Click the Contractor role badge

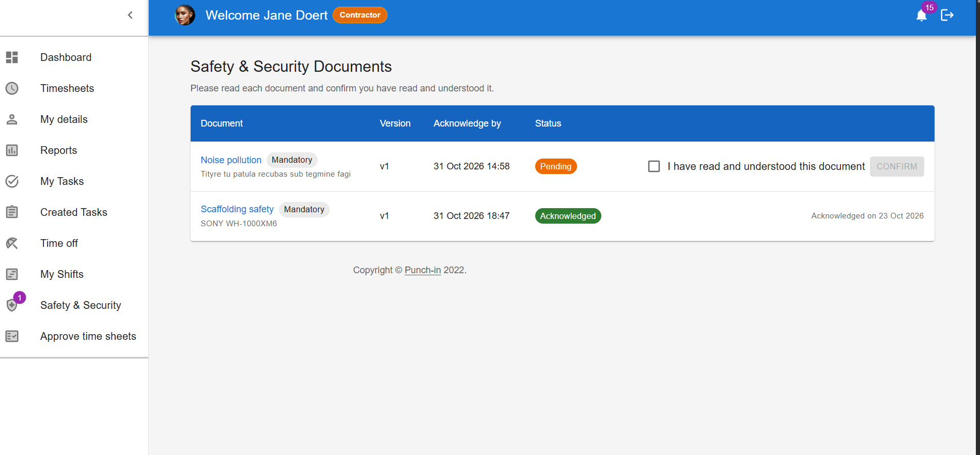(360, 15)
